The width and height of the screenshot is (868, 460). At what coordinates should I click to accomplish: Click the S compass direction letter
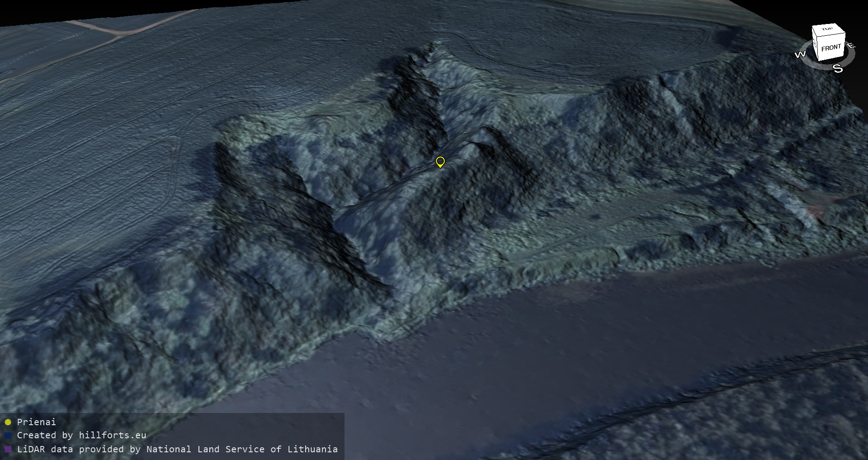(x=838, y=69)
